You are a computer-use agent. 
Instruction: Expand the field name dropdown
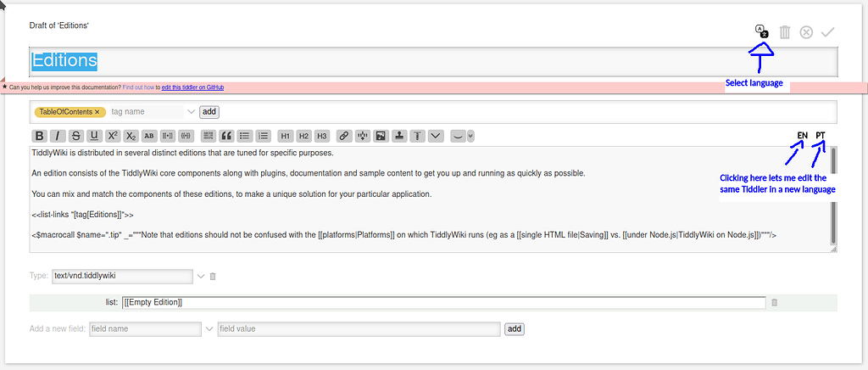[209, 328]
